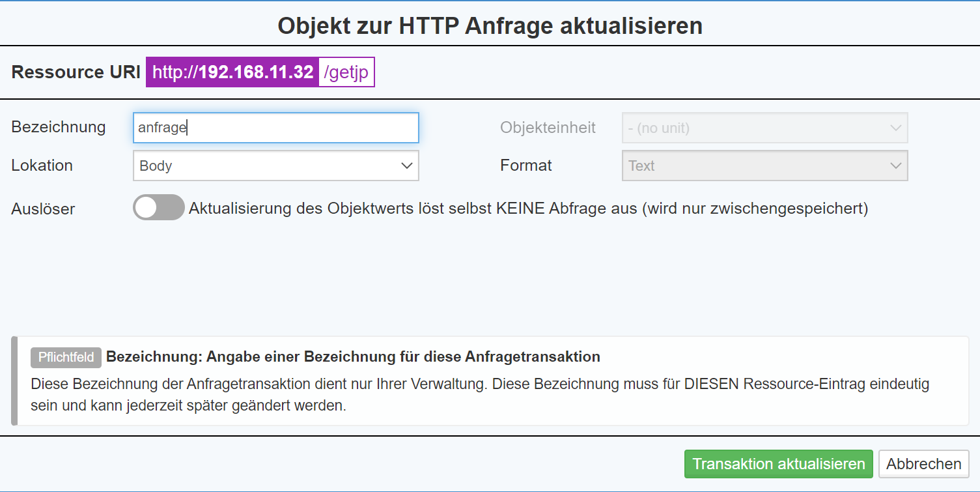Open the Objekteinheit dropdown showing no unit
Viewport: 980px width, 492px height.
tap(764, 128)
